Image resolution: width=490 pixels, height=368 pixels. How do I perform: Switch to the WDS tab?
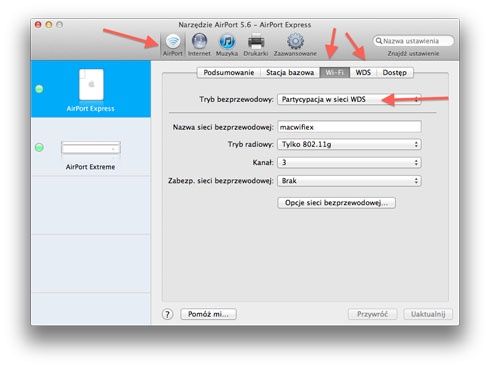click(363, 73)
